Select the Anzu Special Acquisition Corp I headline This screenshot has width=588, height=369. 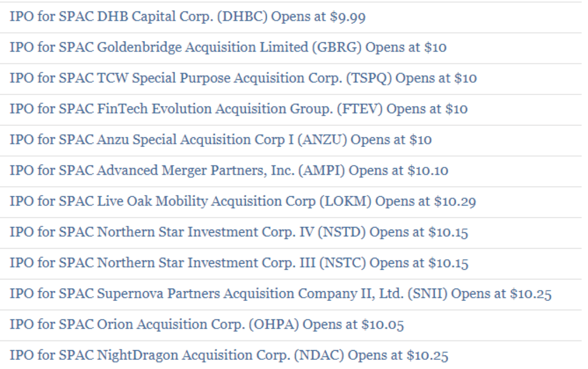click(220, 140)
